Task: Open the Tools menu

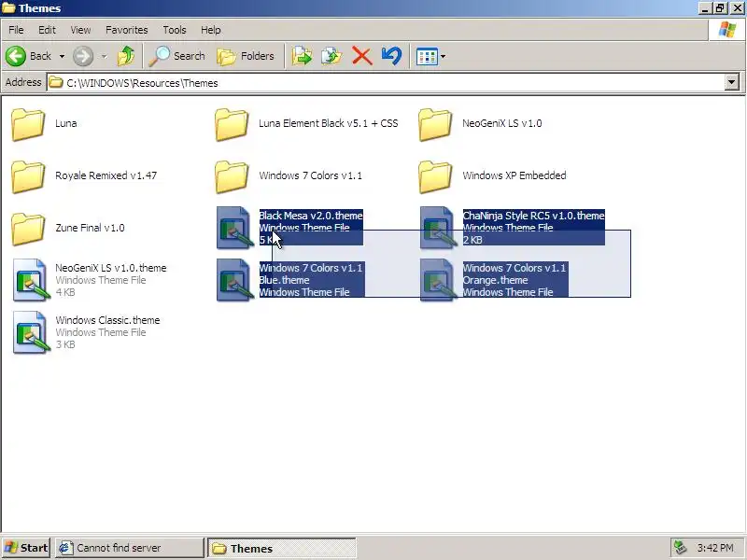Action: 175,30
